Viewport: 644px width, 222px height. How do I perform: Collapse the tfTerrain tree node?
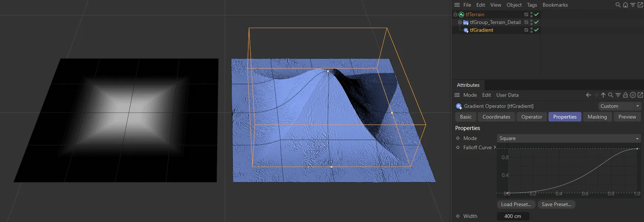[x=455, y=14]
